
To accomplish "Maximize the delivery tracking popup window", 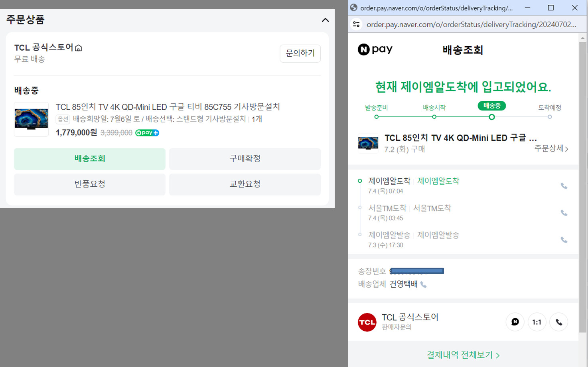I will click(551, 8).
